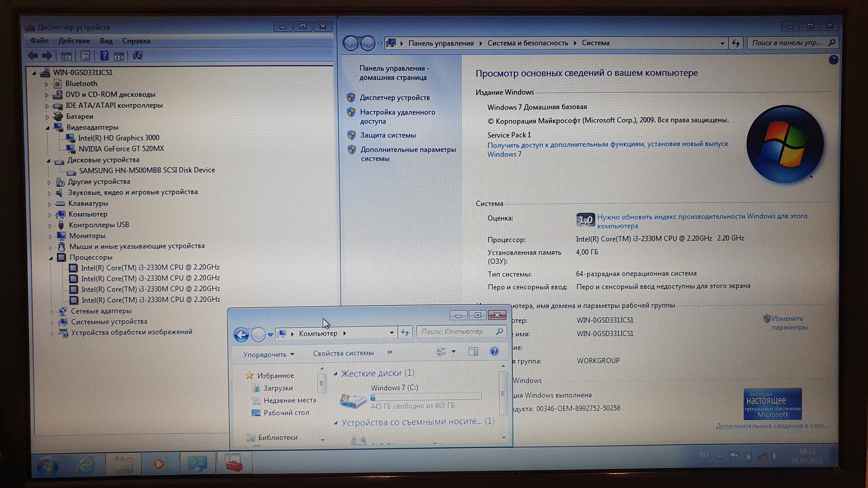868x488 pixels.
Task: Click the back arrow in Device Manager toolbar
Action: [33, 55]
